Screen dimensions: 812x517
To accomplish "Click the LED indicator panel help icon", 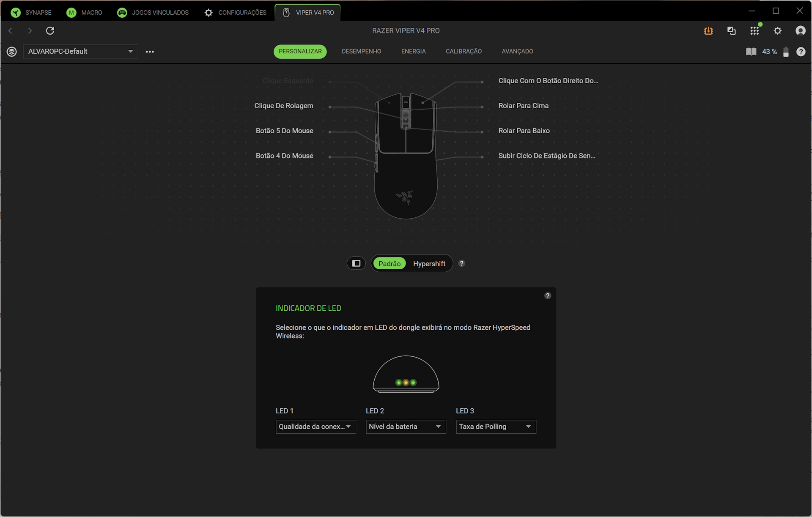I will tap(548, 295).
